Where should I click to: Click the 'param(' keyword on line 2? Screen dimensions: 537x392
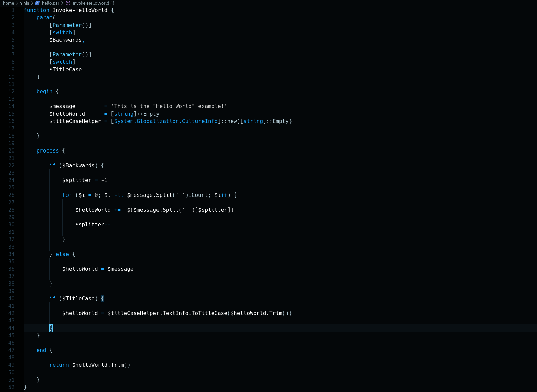point(46,18)
